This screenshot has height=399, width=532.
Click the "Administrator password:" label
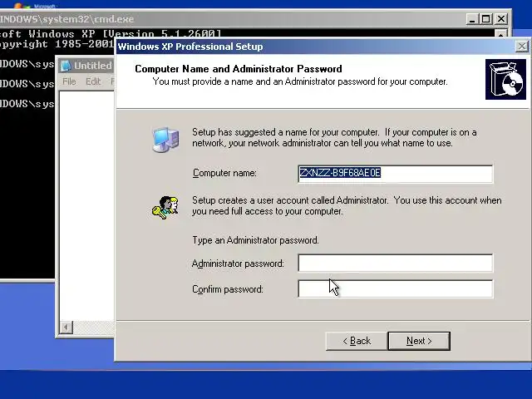[x=238, y=264]
